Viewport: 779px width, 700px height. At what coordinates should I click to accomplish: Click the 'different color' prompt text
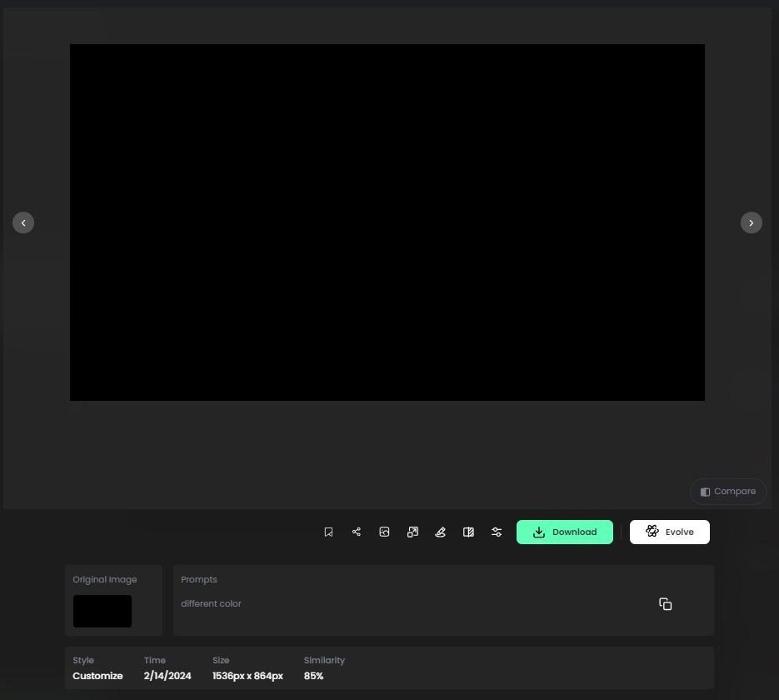click(211, 603)
